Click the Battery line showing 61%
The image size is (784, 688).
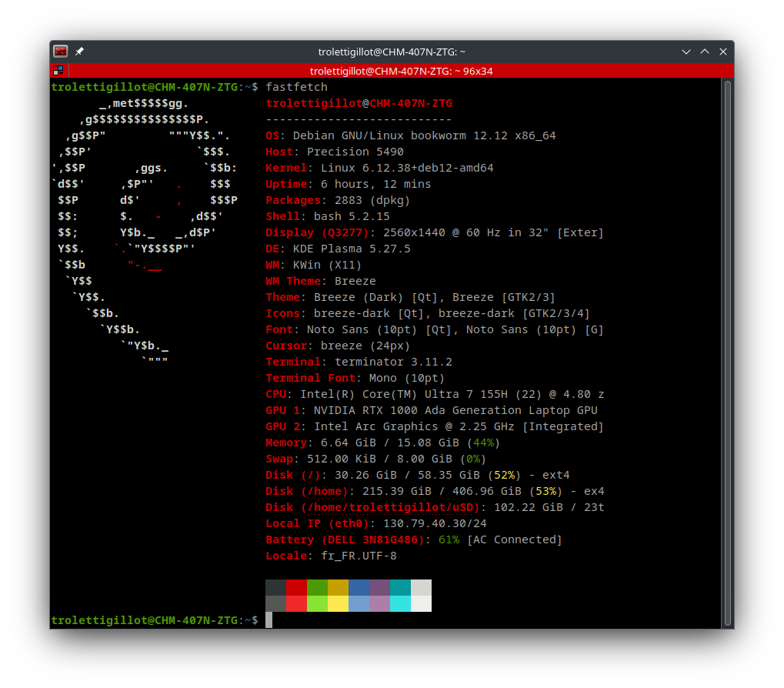click(x=413, y=539)
